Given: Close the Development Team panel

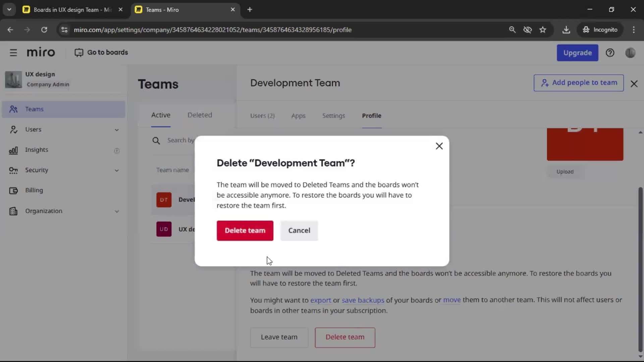Looking at the screenshot, I should click(634, 84).
